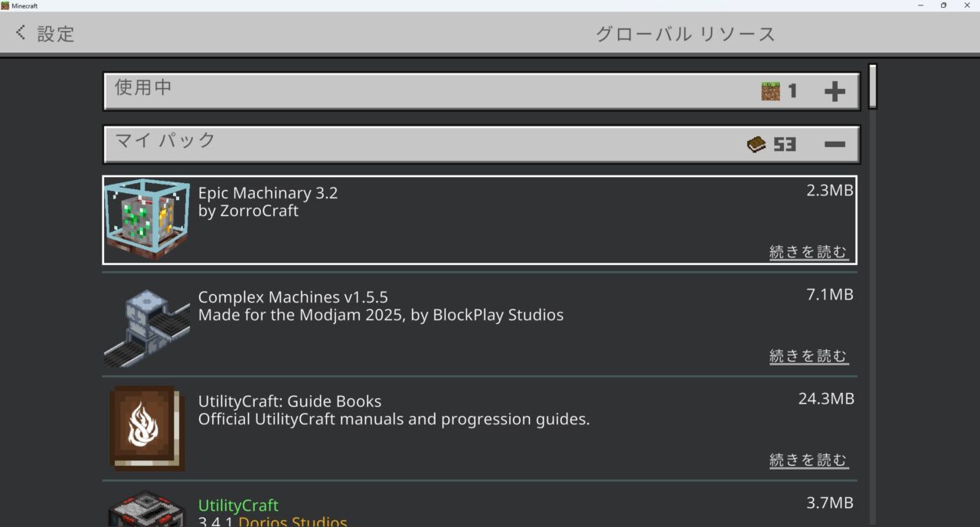Click the 設定 back label
This screenshot has width=980, height=527.
pyautogui.click(x=56, y=34)
